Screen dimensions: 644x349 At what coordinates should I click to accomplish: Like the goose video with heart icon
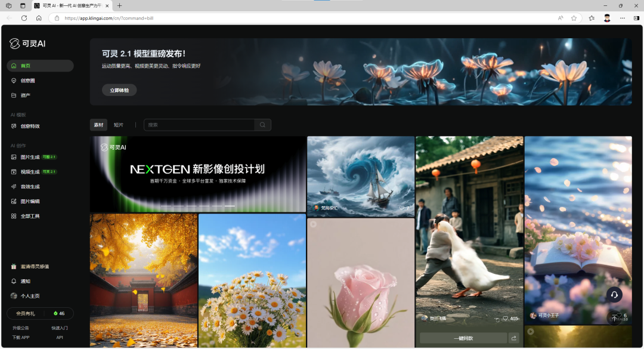[x=505, y=319]
